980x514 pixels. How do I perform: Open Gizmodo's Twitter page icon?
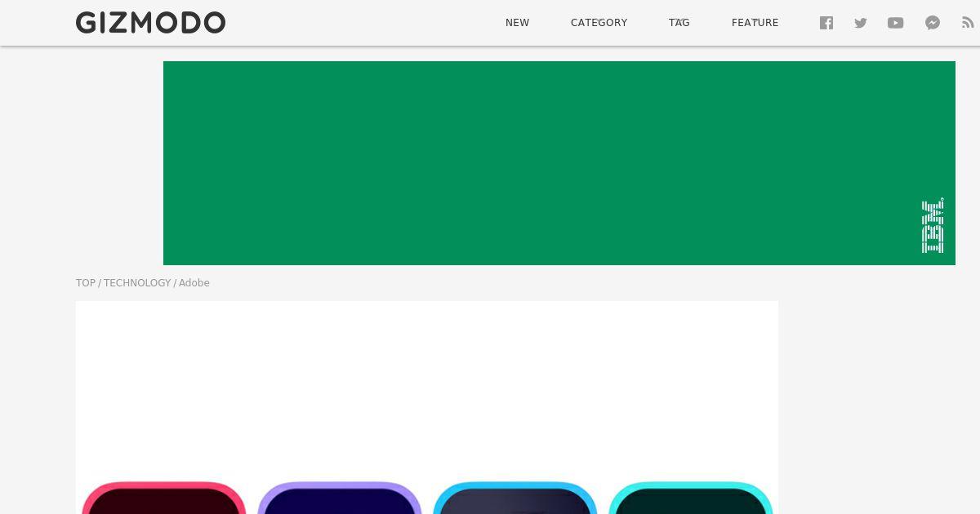click(x=861, y=23)
